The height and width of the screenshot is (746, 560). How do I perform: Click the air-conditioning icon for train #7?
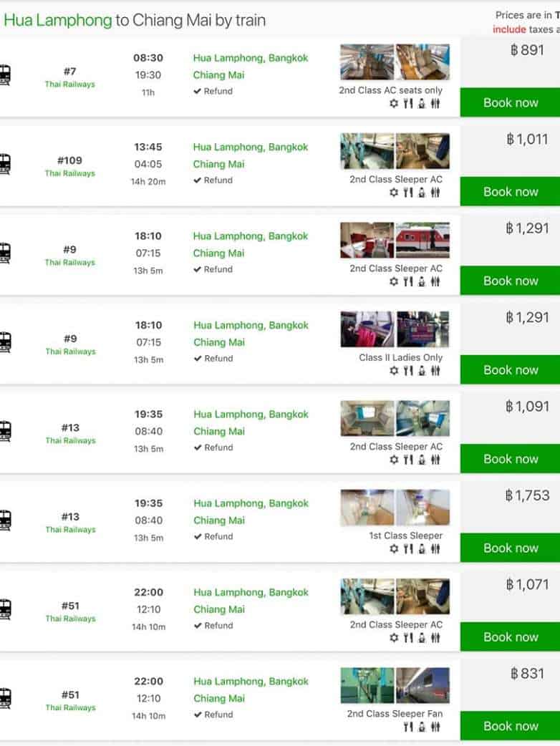pyautogui.click(x=394, y=104)
